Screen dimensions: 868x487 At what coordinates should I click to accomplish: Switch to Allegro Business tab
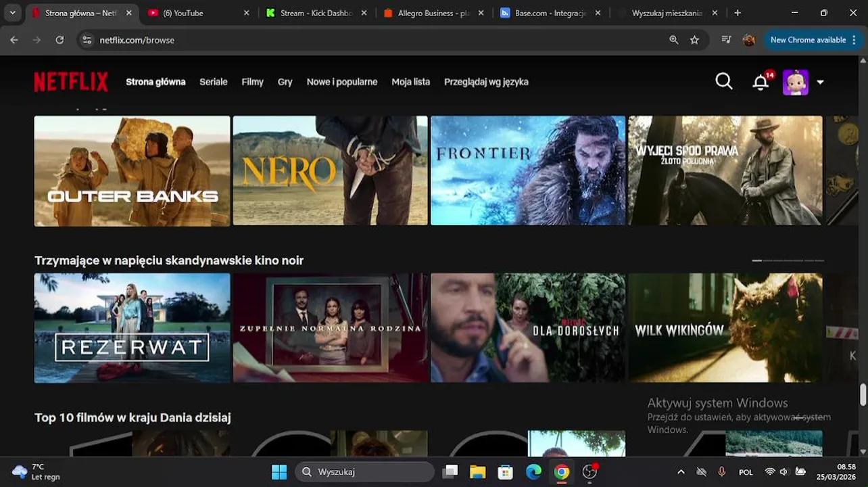pos(432,13)
